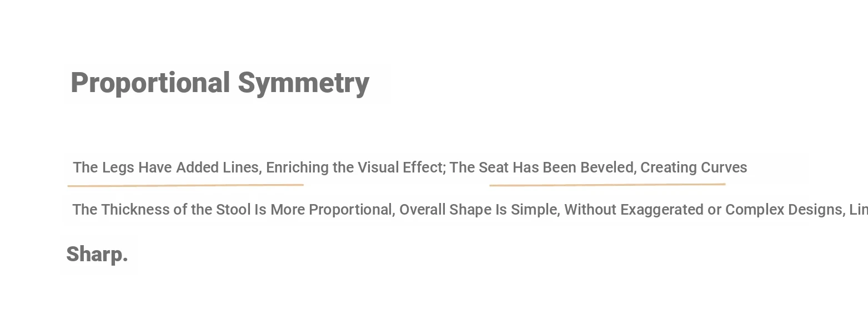Screen dimensions: 868x320
Task: Click the 'The Seat Has Been Beveled' phrase
Action: (x=543, y=167)
